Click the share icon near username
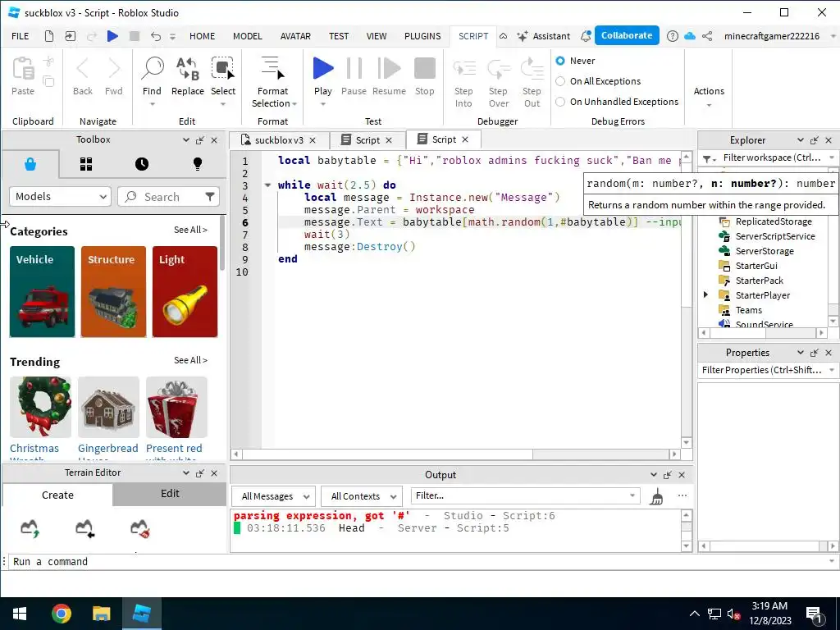The height and width of the screenshot is (630, 840). [707, 36]
